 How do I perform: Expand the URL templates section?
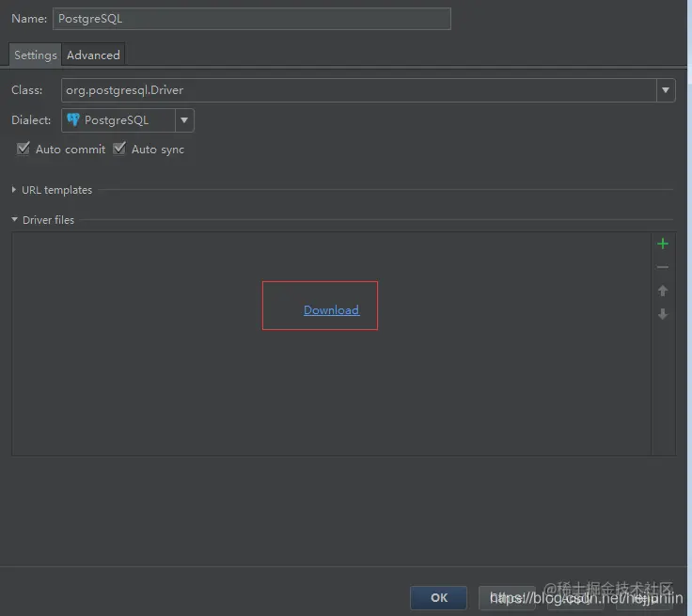[x=14, y=189]
